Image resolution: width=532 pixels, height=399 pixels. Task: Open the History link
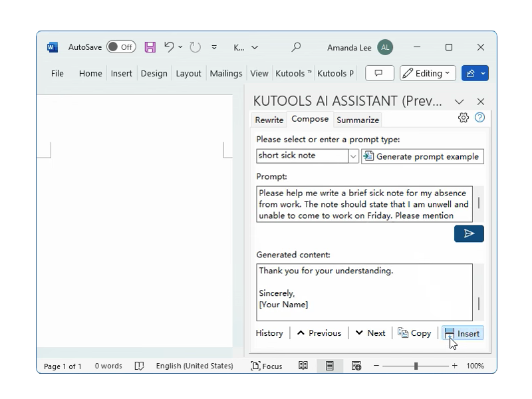[269, 333]
